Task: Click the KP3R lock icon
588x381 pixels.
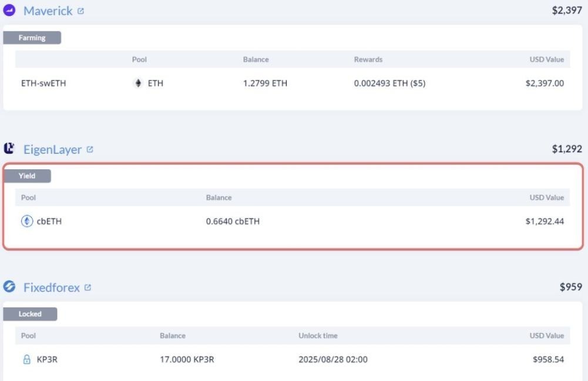Action: click(x=26, y=359)
